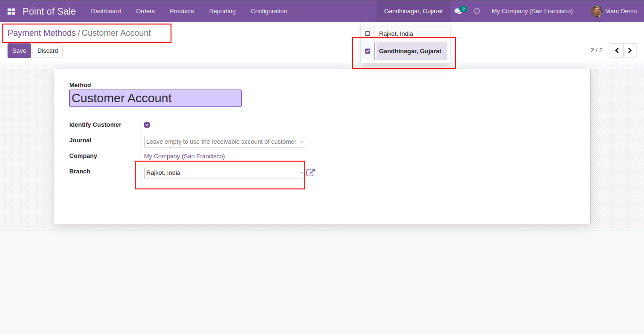Expand the Branch dropdown arrow
The image size is (644, 335).
pos(302,173)
